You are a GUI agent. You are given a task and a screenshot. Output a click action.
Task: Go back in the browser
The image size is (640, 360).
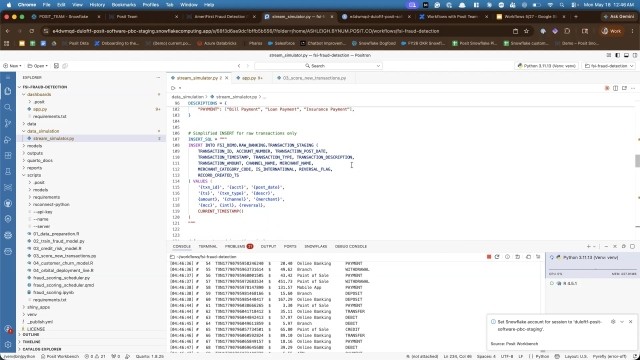coord(7,31)
